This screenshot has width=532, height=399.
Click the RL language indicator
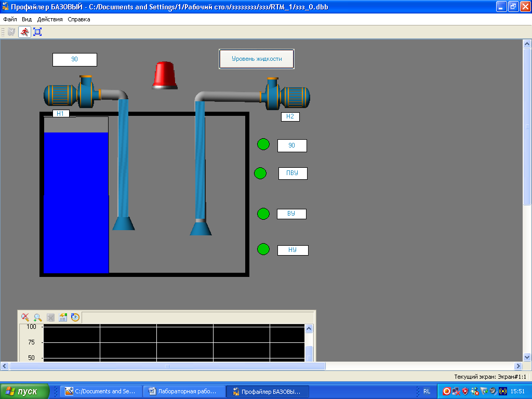tap(427, 391)
